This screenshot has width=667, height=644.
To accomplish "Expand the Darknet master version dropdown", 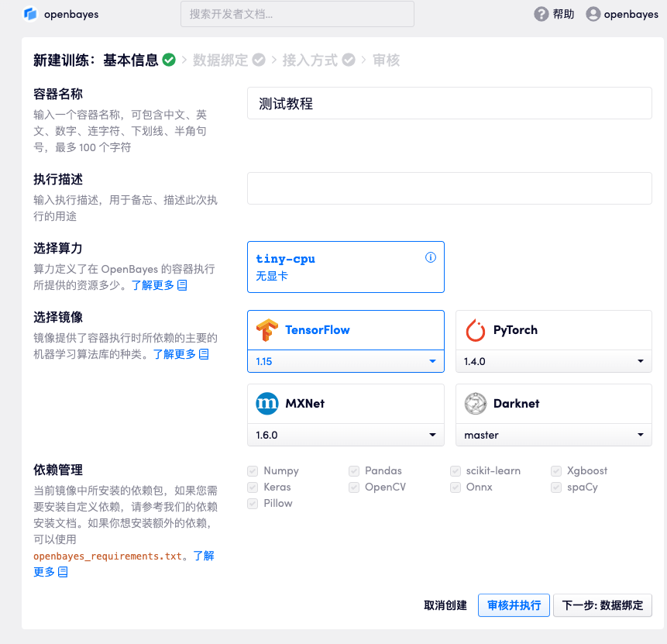I will click(x=553, y=436).
